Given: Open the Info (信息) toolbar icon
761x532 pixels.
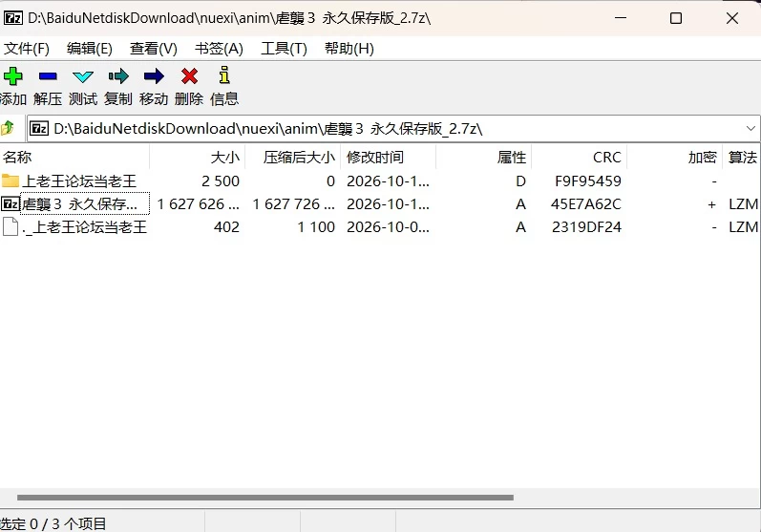Looking at the screenshot, I should click(224, 75).
